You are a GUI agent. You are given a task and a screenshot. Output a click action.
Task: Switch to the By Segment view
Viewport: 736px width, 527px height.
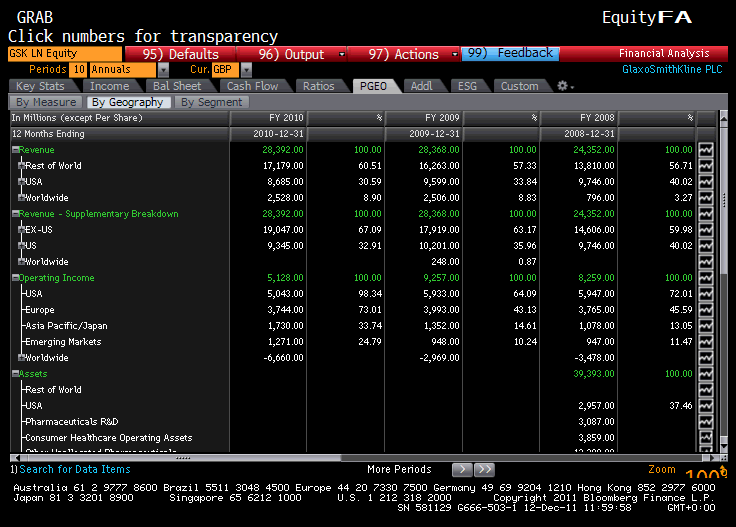(x=211, y=102)
